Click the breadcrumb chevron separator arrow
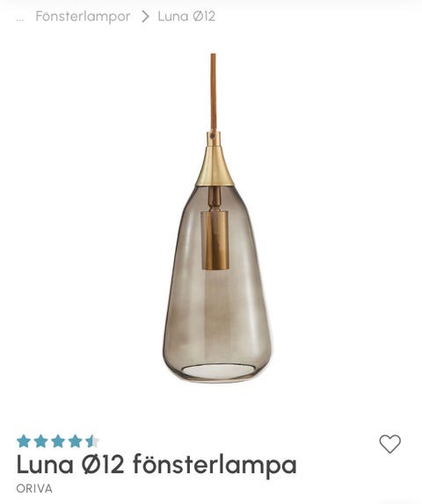The image size is (422, 504). click(x=145, y=17)
